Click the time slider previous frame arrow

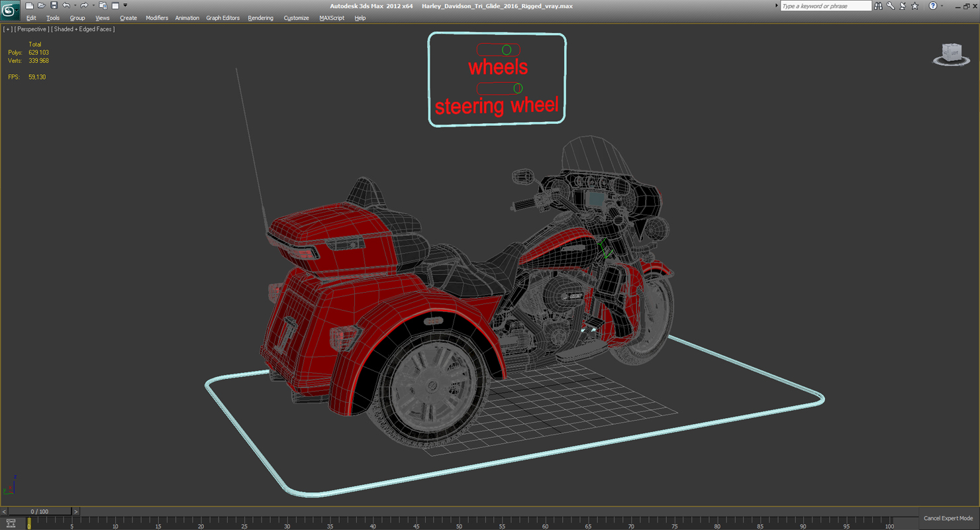coord(4,511)
